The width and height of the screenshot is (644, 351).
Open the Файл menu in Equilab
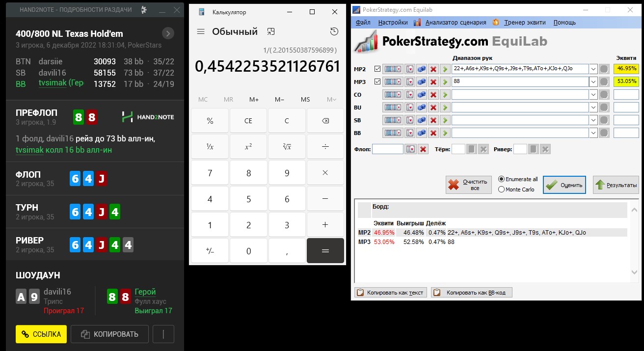(363, 23)
